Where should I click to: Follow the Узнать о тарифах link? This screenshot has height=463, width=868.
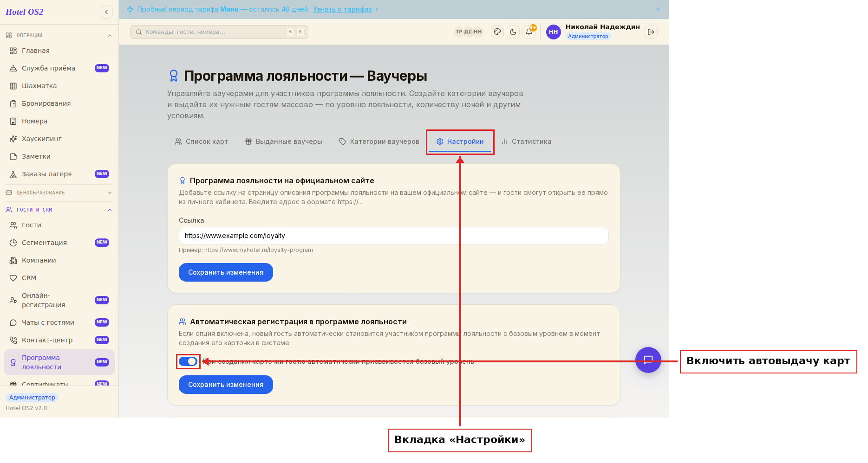pos(342,9)
